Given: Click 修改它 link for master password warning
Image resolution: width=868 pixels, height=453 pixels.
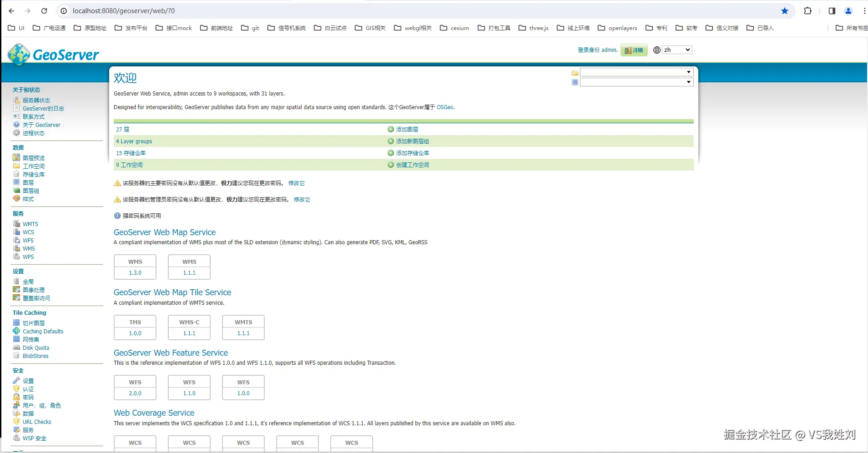Looking at the screenshot, I should click(297, 183).
